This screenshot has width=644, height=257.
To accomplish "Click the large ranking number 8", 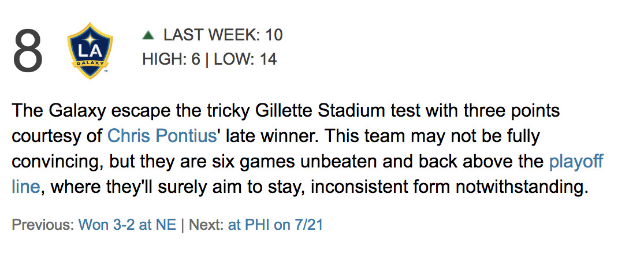I will (28, 53).
